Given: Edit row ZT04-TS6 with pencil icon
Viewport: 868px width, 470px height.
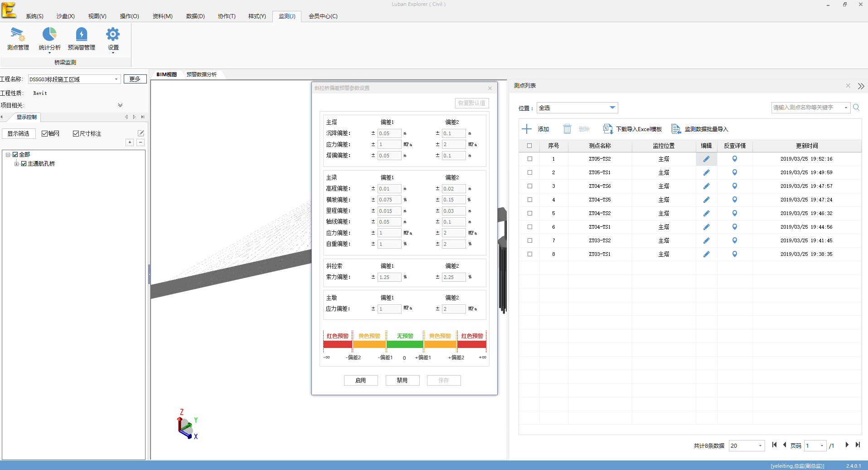Looking at the screenshot, I should click(706, 186).
